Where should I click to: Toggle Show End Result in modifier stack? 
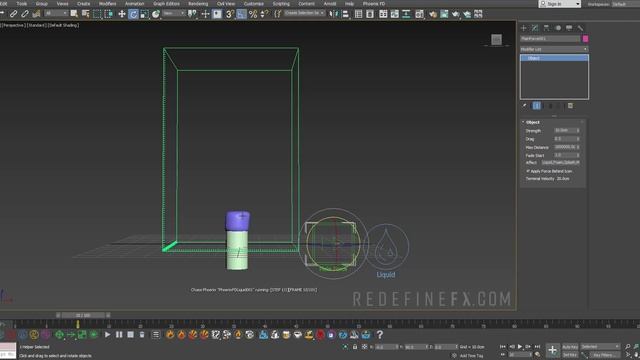(x=536, y=106)
